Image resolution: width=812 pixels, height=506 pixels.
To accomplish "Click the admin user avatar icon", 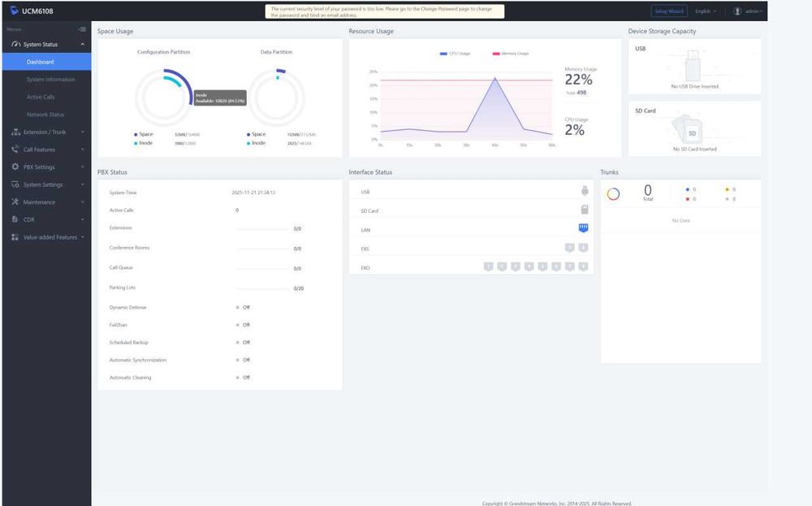I will click(x=737, y=11).
